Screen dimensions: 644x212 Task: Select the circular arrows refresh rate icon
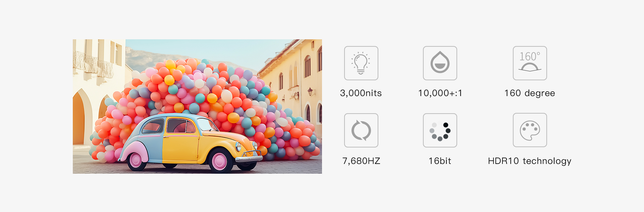(x=361, y=130)
